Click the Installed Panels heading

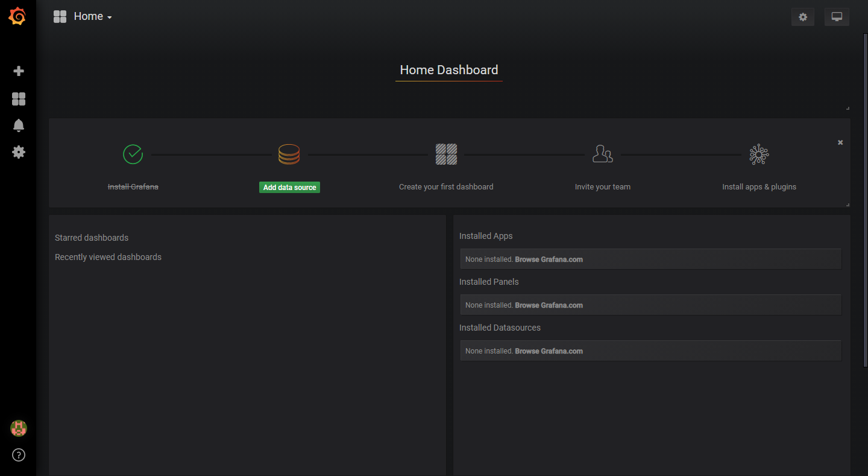tap(489, 282)
